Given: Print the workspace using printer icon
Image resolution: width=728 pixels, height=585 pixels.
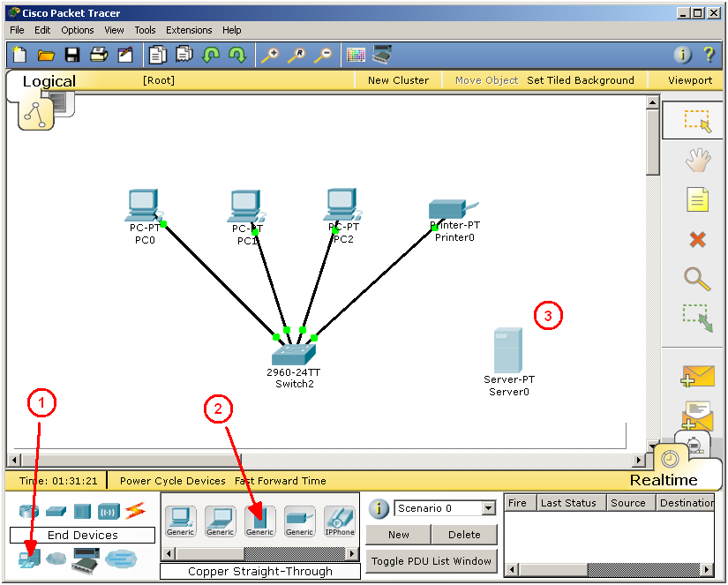Looking at the screenshot, I should [x=99, y=55].
